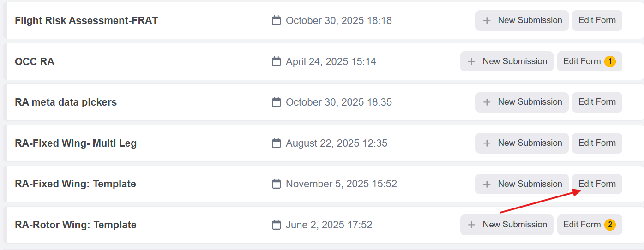Open Edit Form for RA meta data pickers
This screenshot has height=250, width=644.
597,102
